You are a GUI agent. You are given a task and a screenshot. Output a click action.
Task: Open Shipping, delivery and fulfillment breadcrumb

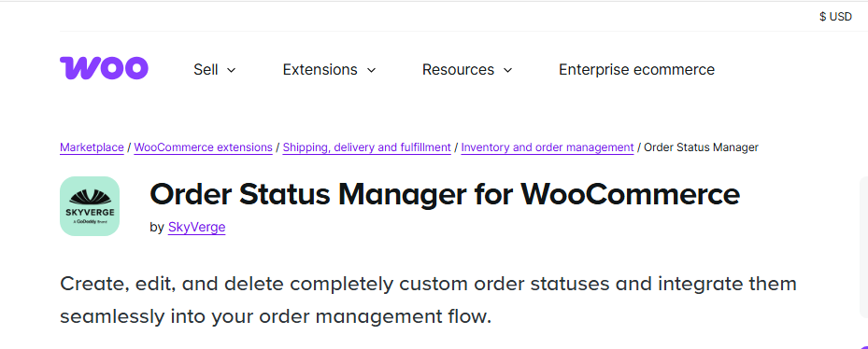[x=366, y=147]
